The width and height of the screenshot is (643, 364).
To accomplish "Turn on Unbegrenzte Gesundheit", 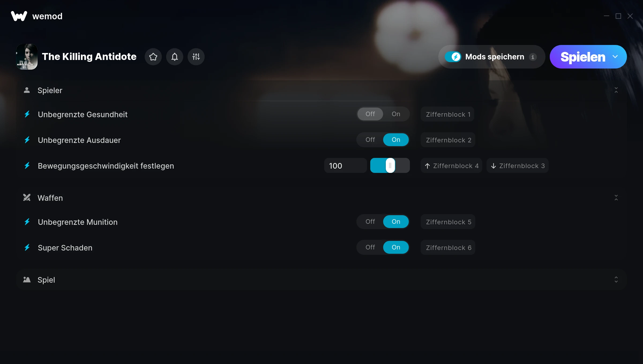I will pos(396,114).
